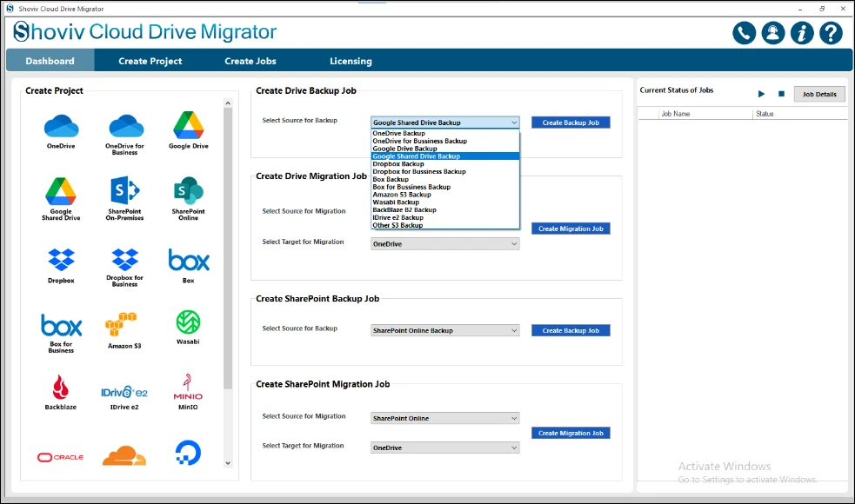Open the OneDrive for Business project icon

coord(125,126)
